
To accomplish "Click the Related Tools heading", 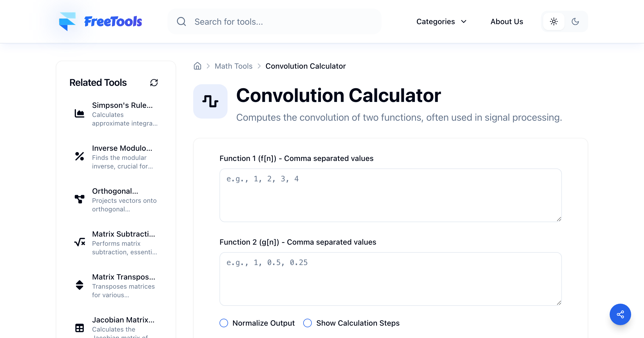I will pyautogui.click(x=98, y=83).
